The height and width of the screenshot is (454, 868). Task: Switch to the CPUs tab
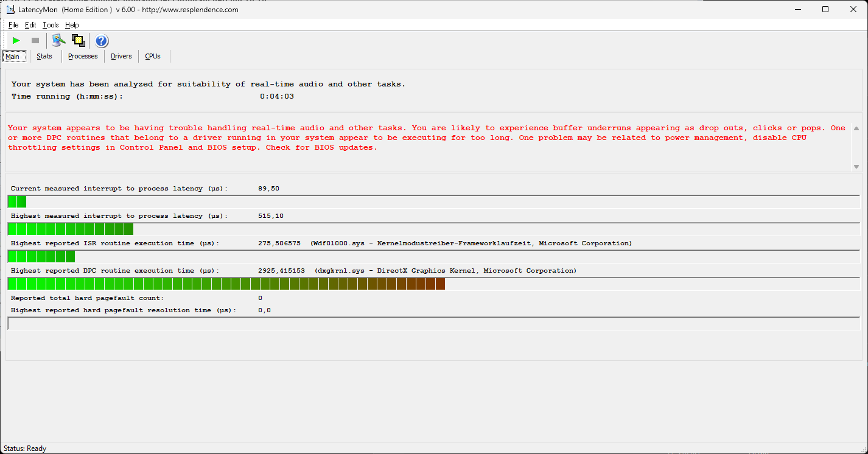coord(153,56)
